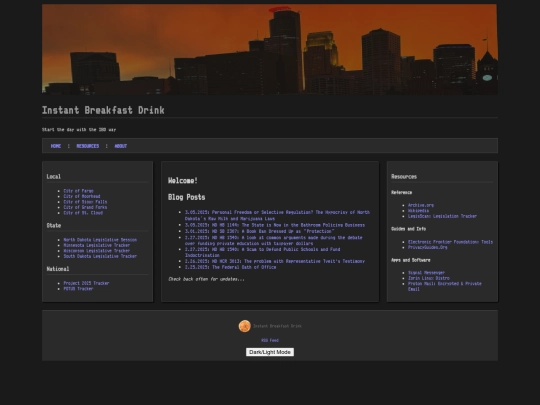Click the Welcome! heading
540x405 pixels.
[183, 180]
